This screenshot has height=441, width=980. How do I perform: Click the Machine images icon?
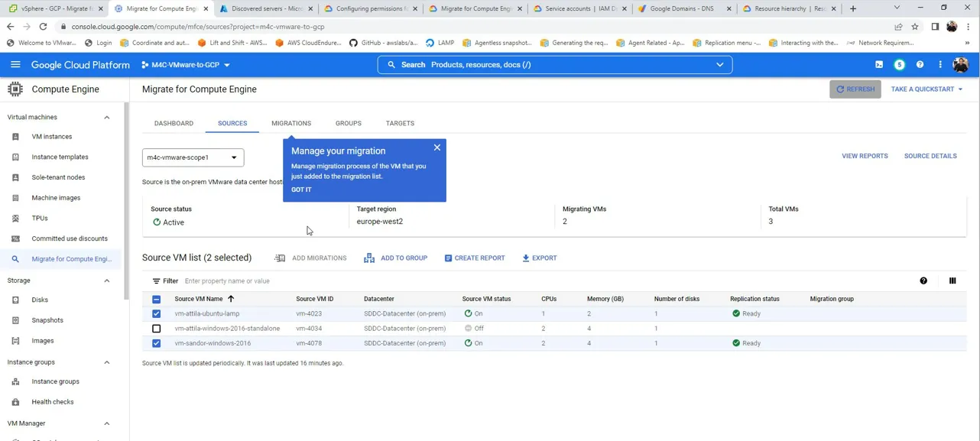(x=15, y=198)
